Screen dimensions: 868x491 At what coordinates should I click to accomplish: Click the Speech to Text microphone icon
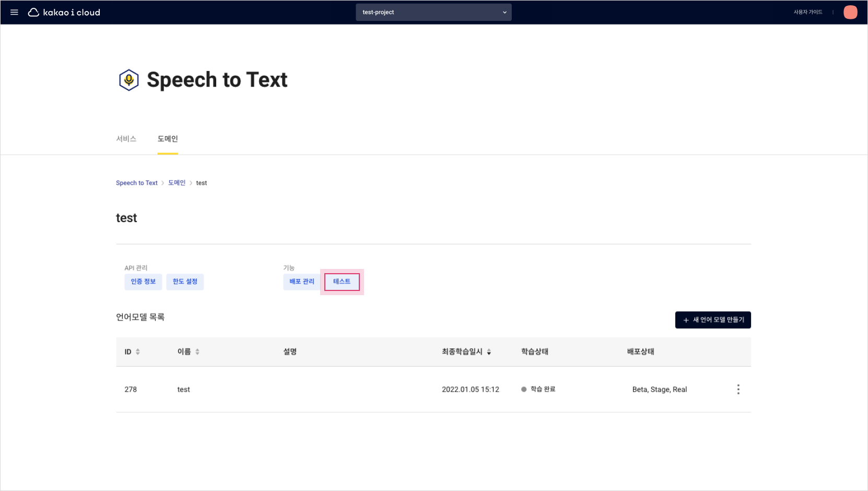[x=128, y=80]
